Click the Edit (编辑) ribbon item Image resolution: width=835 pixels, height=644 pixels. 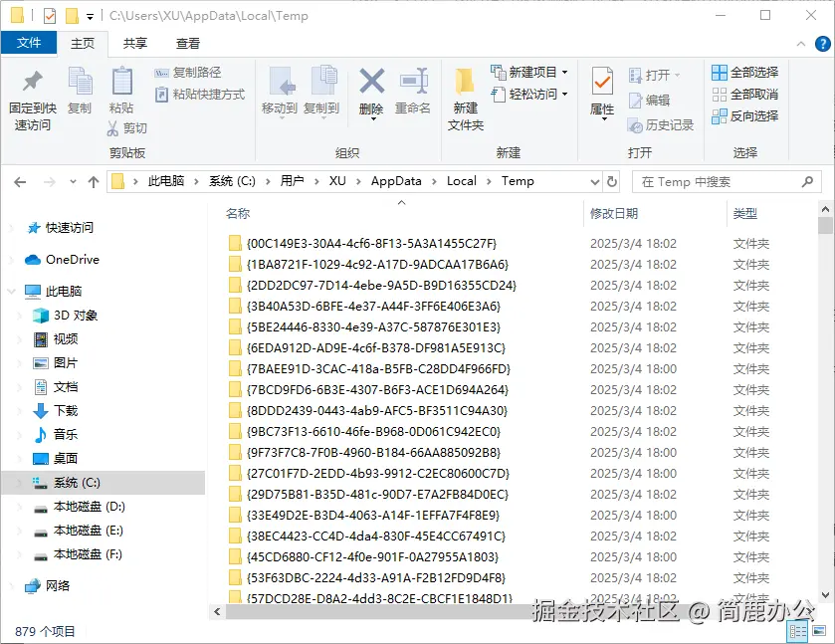pyautogui.click(x=649, y=101)
